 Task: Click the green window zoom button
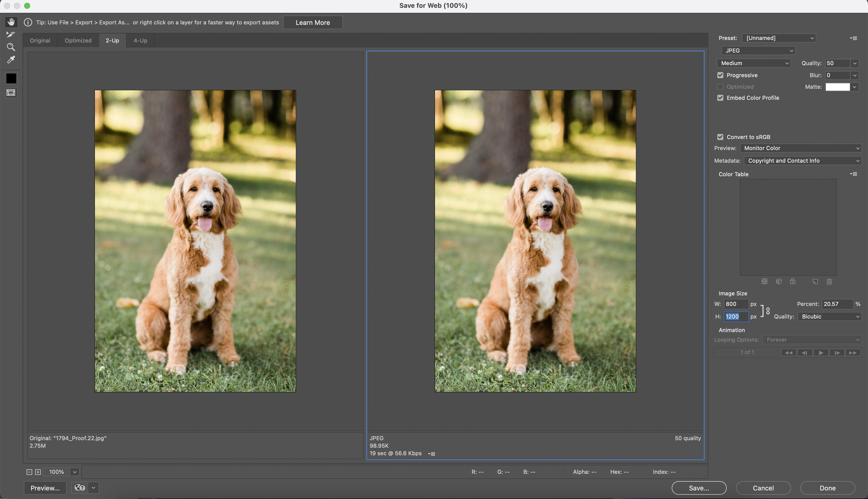click(x=27, y=6)
